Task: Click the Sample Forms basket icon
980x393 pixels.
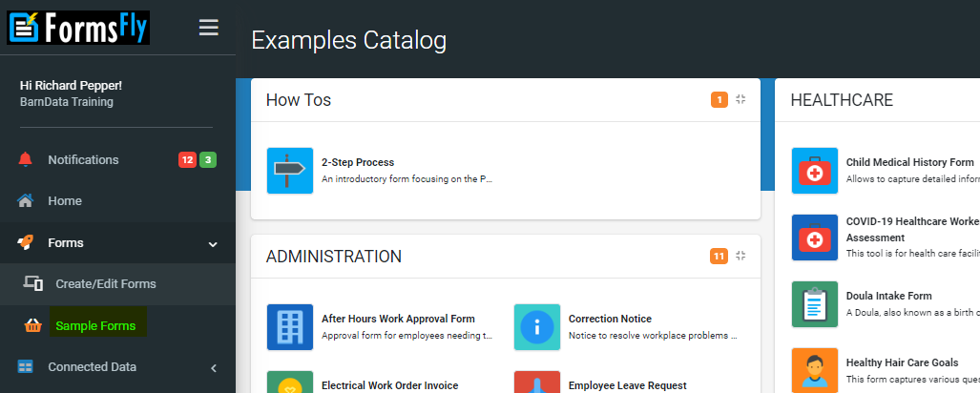Action: click(33, 325)
